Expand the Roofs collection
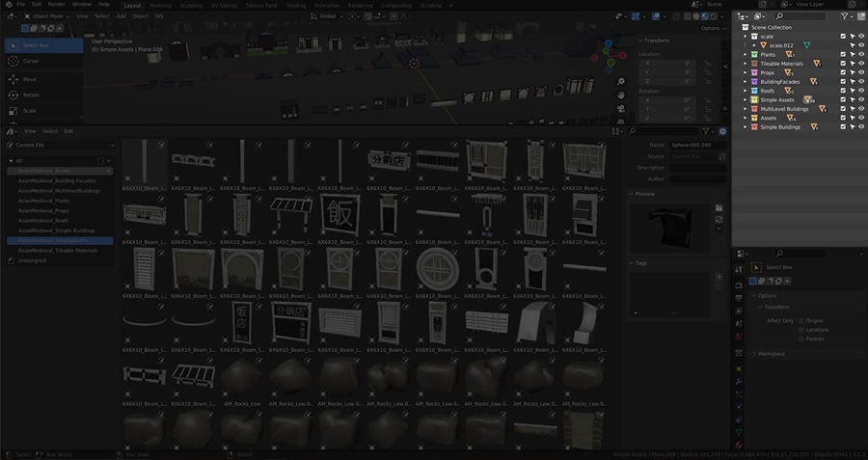 click(x=746, y=91)
